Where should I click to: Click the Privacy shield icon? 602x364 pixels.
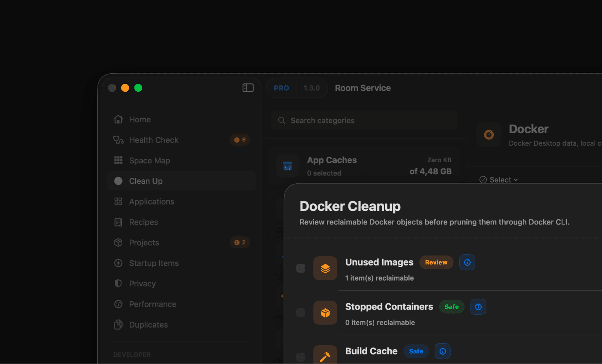click(x=118, y=283)
